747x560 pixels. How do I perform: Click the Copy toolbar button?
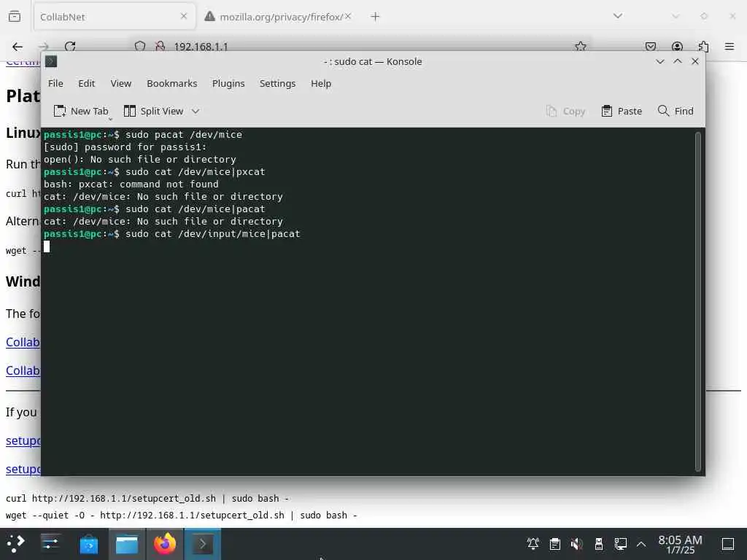click(x=565, y=111)
